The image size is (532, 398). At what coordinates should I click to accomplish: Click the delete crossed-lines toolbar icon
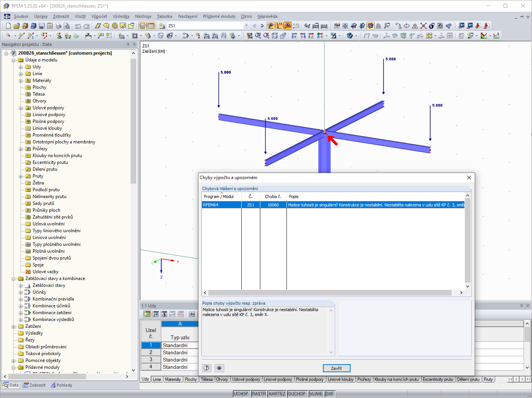pos(423,26)
